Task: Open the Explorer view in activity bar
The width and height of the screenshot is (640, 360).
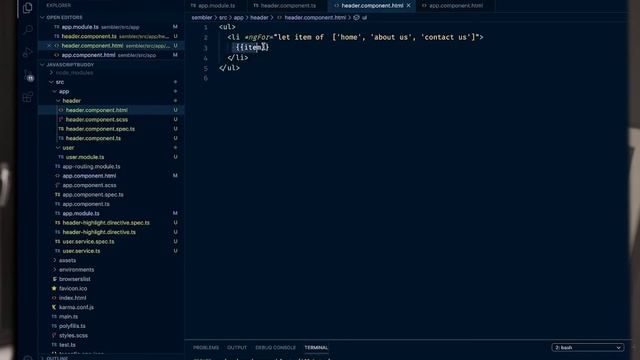Action: point(27,8)
